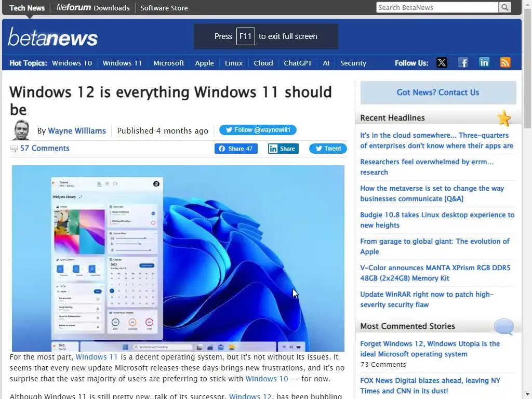Click Got News? Contact Us button

(438, 92)
